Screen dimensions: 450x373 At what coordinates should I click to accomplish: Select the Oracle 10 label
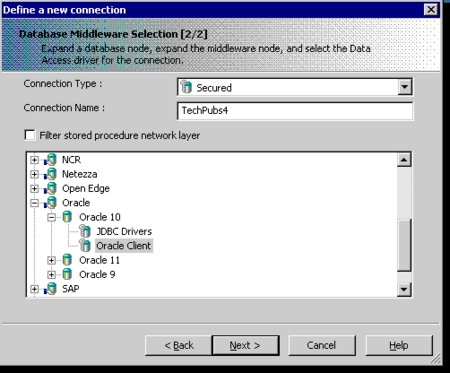click(100, 217)
